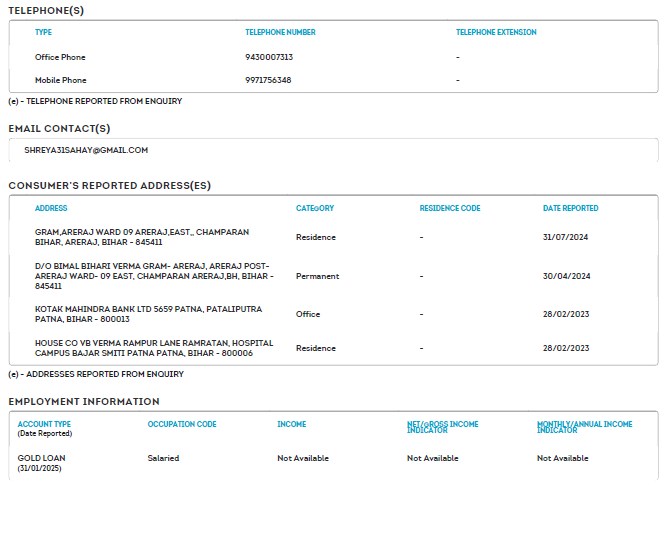The height and width of the screenshot is (545, 672).
Task: Click the Telephone Extension column header
Action: [x=496, y=32]
